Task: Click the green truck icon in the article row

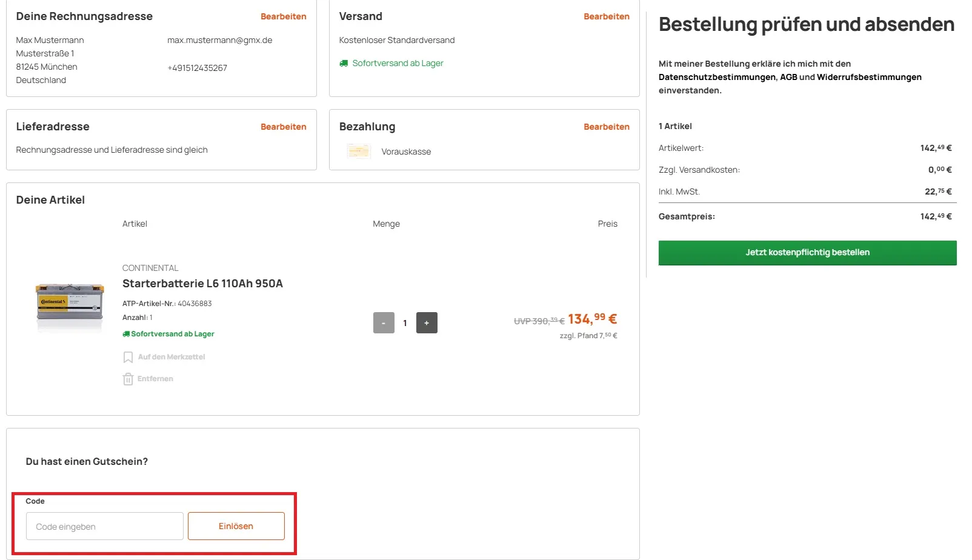Action: (x=125, y=333)
